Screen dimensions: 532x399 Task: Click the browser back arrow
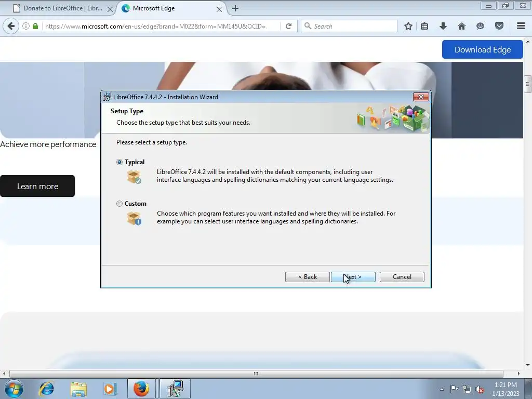pyautogui.click(x=11, y=26)
